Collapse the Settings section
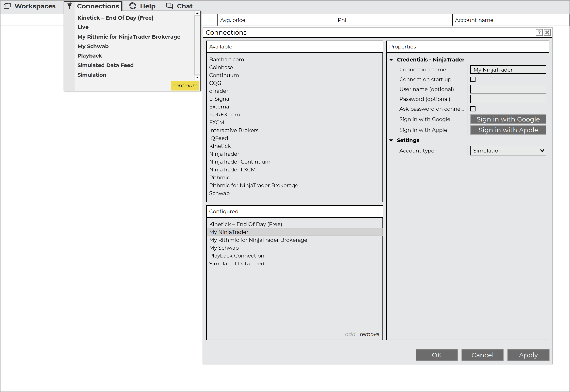The width and height of the screenshot is (570, 392). coord(392,140)
